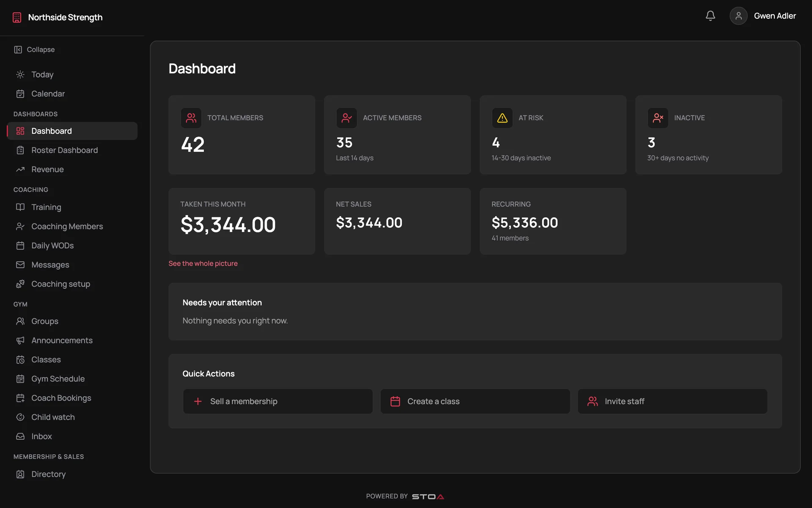Click the Coach Bookings icon
Image resolution: width=812 pixels, height=508 pixels.
pos(20,398)
